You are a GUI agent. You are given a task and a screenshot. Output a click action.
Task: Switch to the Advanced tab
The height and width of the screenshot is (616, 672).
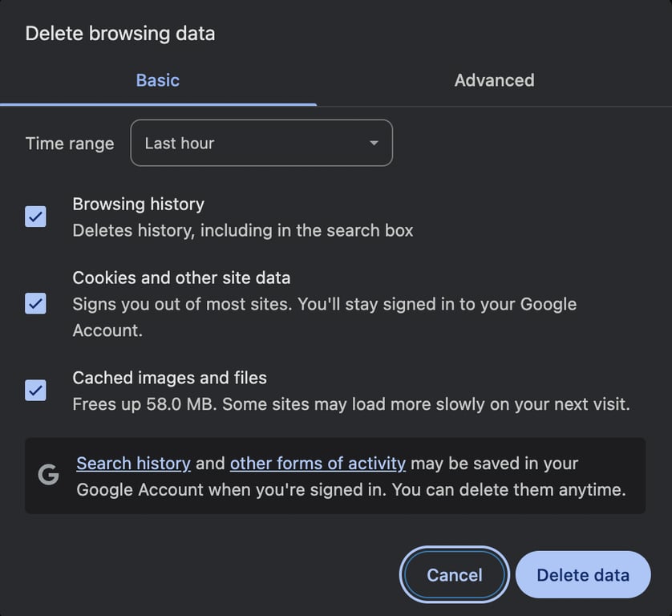(494, 80)
